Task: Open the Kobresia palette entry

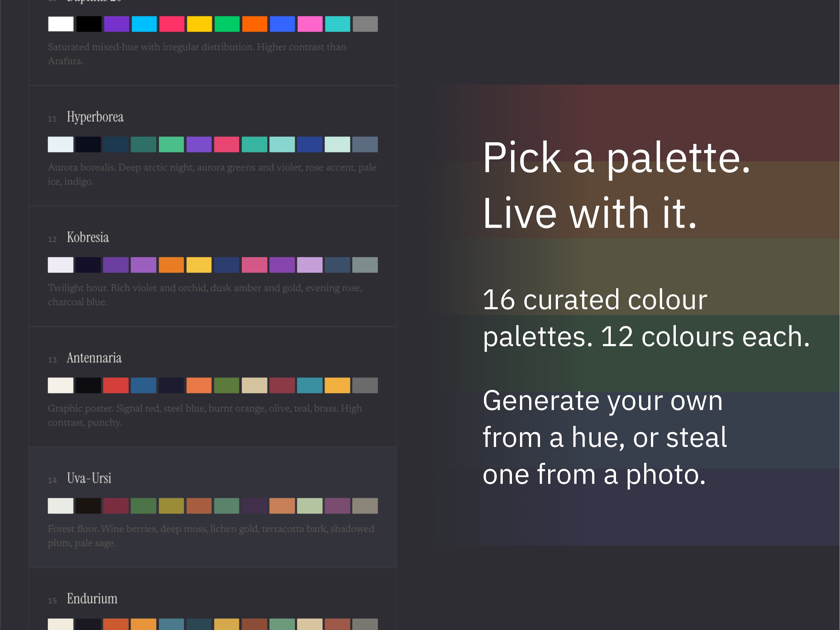Action: [213, 266]
